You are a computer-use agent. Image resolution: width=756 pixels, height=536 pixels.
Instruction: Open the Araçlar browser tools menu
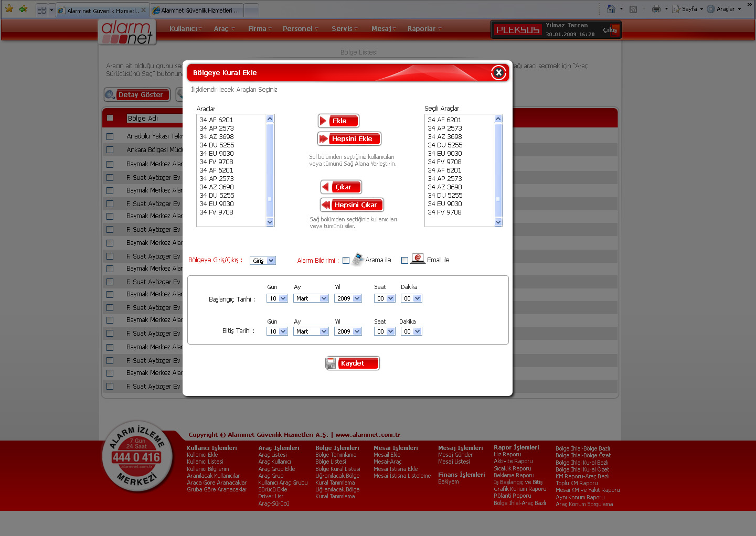point(724,9)
